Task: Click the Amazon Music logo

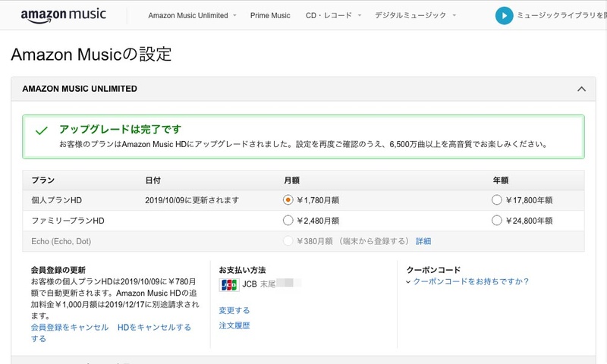Action: [64, 15]
